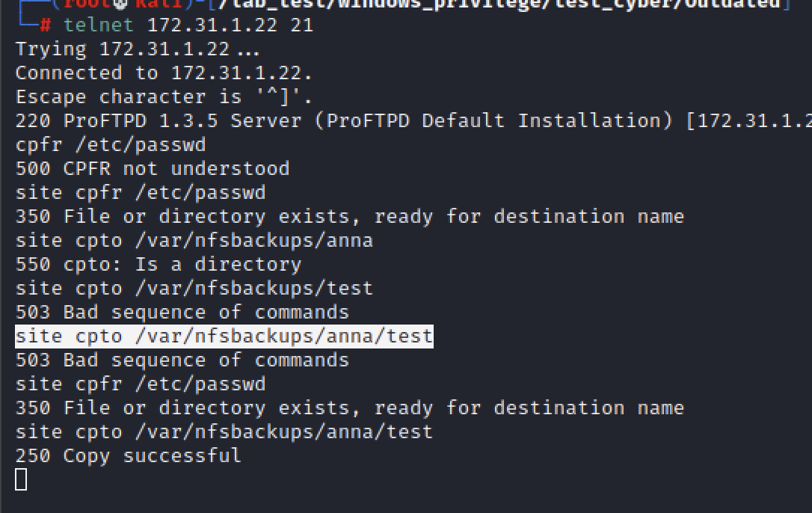This screenshot has width=812, height=513.
Task: Click the "site cpto /var/nfsbackups/test" command line
Action: (x=194, y=289)
